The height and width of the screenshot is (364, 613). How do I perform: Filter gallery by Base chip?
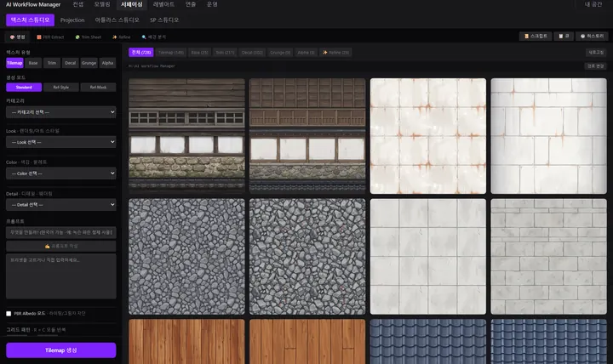pyautogui.click(x=199, y=53)
